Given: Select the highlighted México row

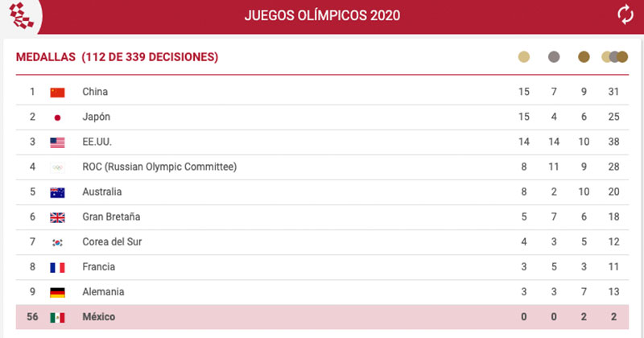Looking at the screenshot, I should [322, 317].
